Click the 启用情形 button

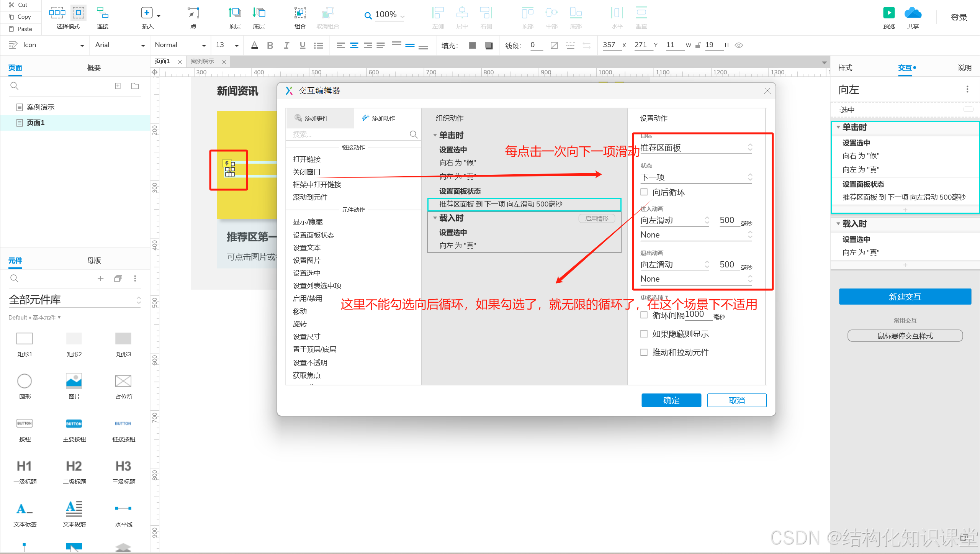pos(597,218)
